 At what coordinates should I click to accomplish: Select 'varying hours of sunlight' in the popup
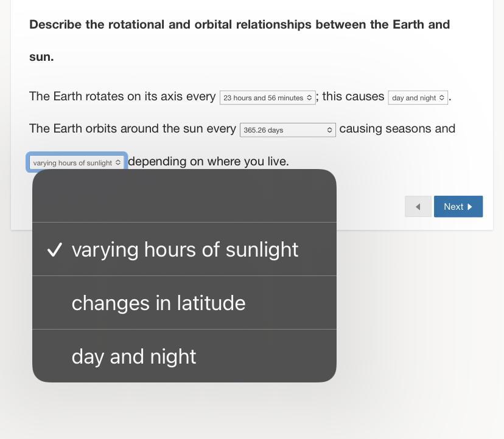[184, 249]
